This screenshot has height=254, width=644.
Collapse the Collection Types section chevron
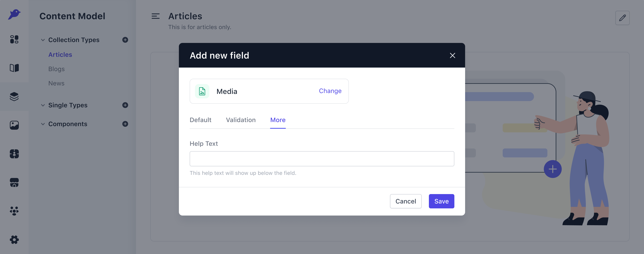[x=43, y=40]
